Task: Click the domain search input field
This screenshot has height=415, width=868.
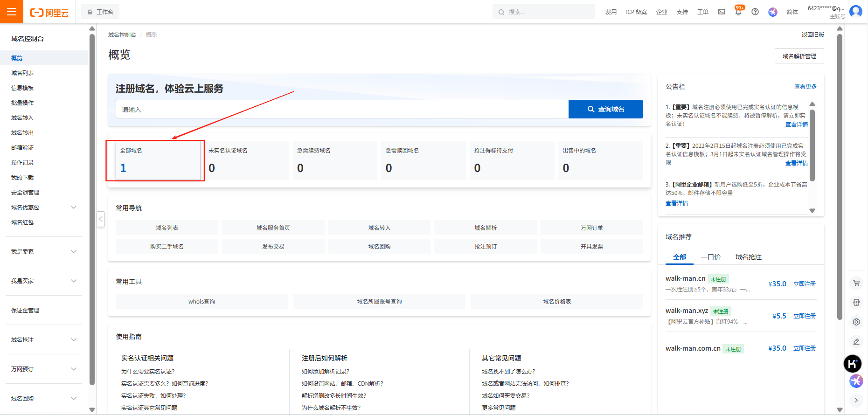Action: (341, 110)
